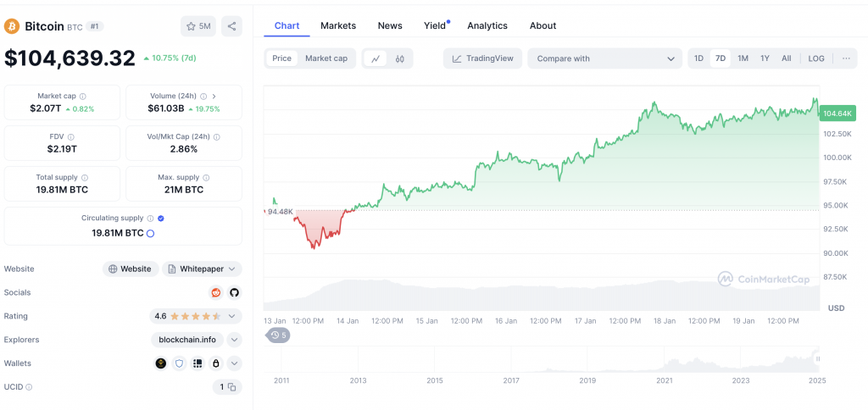This screenshot has height=410, width=868.
Task: Enable LOG scale on chart
Action: (816, 58)
